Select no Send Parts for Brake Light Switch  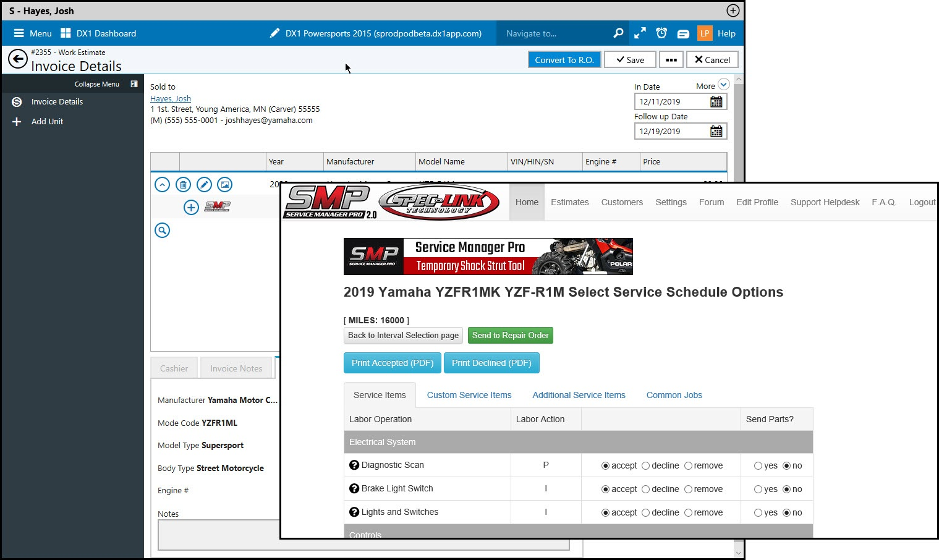click(786, 490)
